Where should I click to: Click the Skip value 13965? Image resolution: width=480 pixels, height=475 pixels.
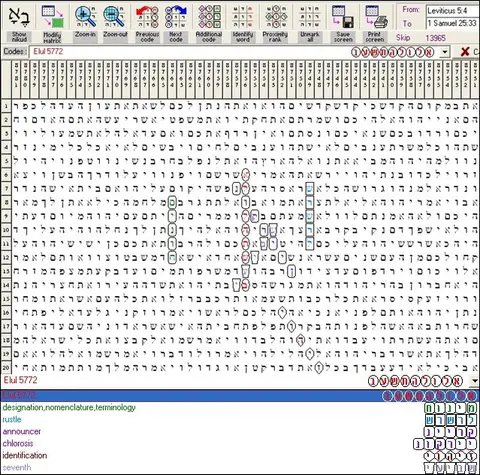point(435,38)
